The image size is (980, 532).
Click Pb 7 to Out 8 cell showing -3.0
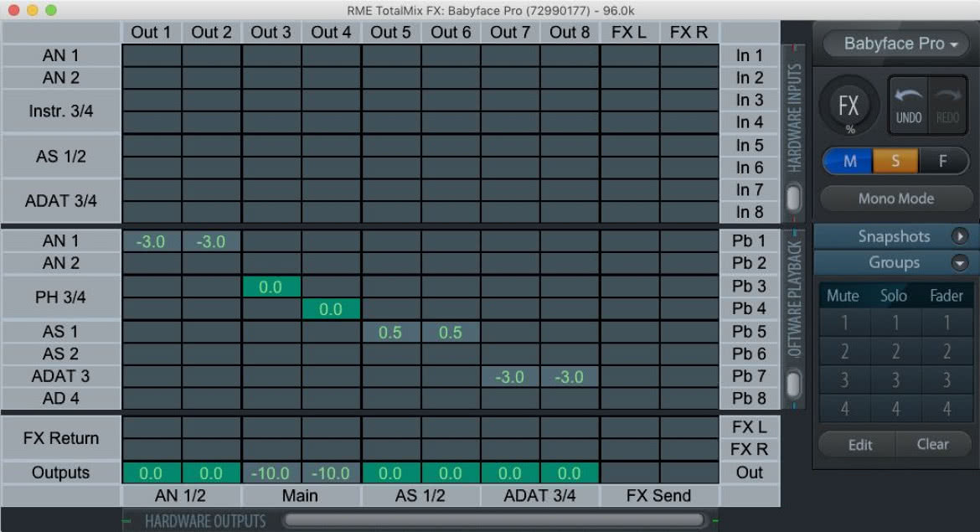coord(570,377)
